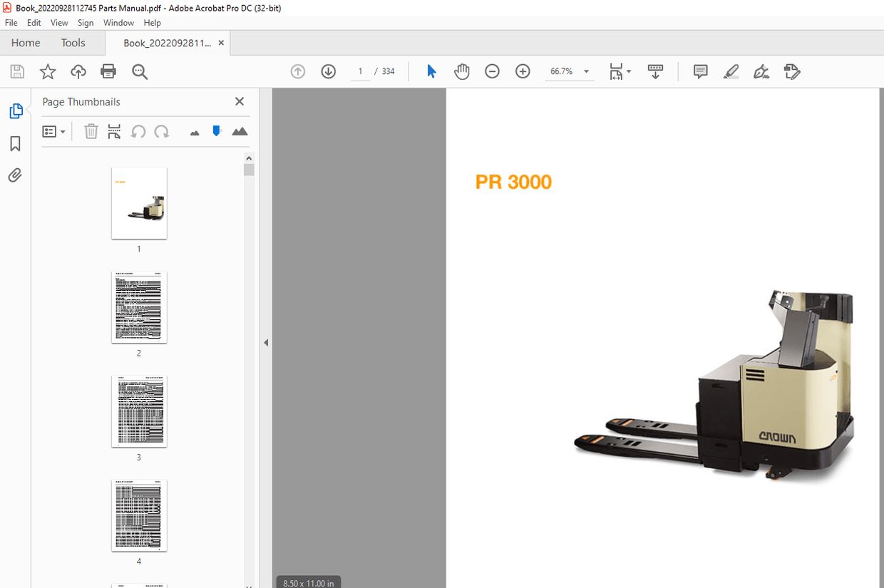884x588 pixels.
Task: Switch to the Selection arrow tool
Action: pyautogui.click(x=431, y=71)
